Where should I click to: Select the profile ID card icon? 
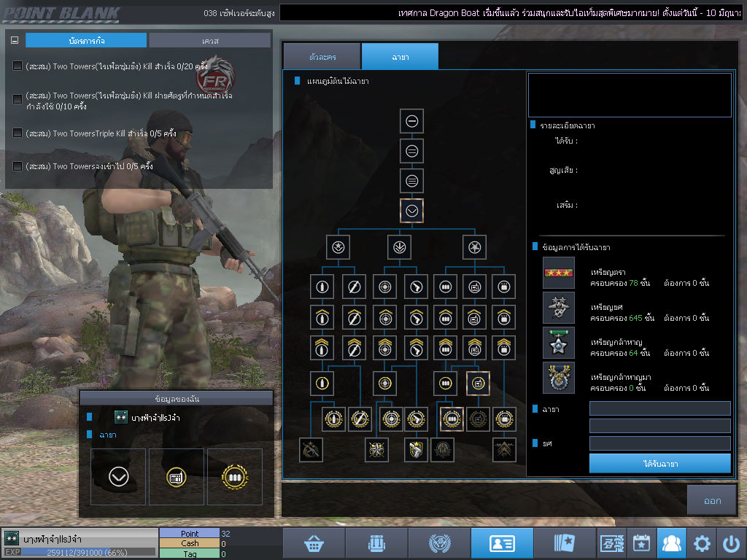tap(502, 543)
